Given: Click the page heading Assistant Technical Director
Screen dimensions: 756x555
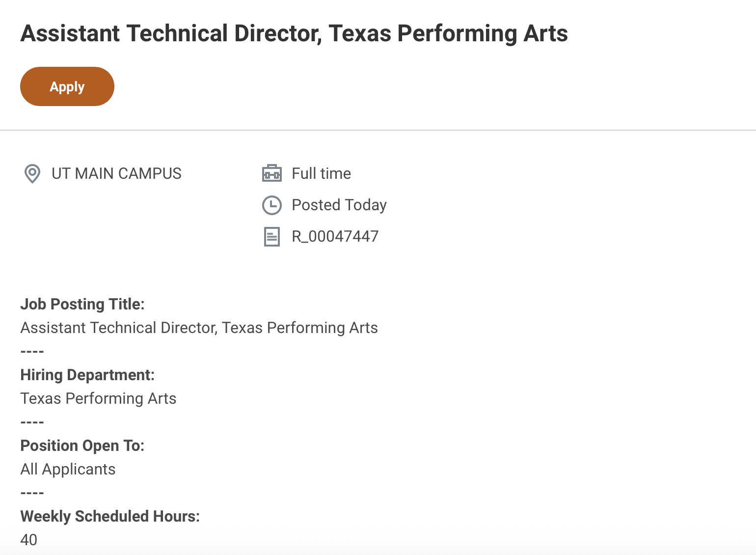Looking at the screenshot, I should coord(294,33).
